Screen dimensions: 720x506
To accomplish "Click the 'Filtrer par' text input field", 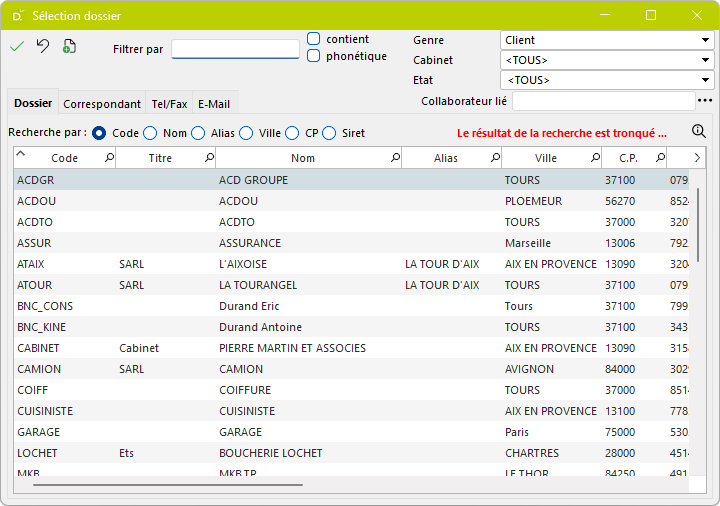I will [x=235, y=49].
